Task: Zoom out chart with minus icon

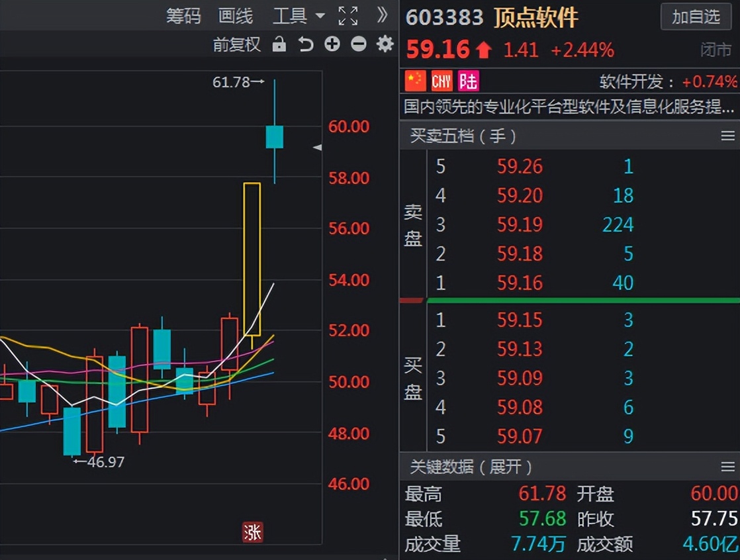Action: tap(359, 44)
